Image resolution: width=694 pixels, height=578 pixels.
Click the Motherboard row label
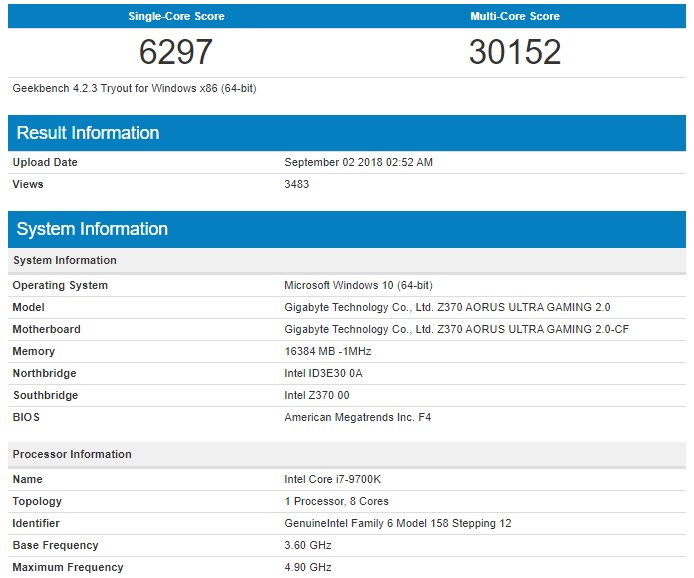[x=46, y=329]
